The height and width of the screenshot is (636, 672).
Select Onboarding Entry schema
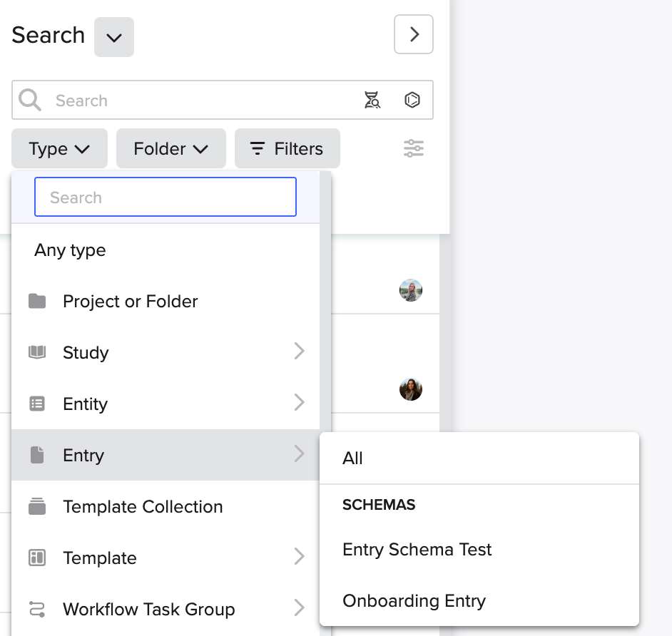414,601
